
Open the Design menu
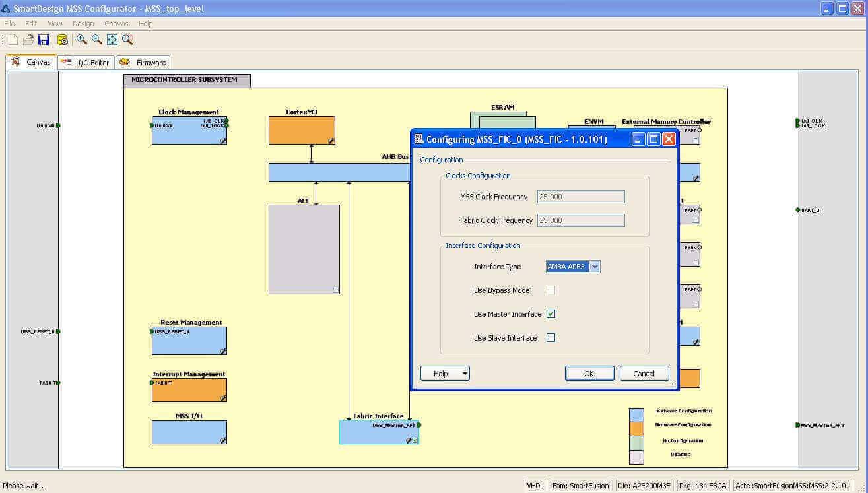(83, 24)
